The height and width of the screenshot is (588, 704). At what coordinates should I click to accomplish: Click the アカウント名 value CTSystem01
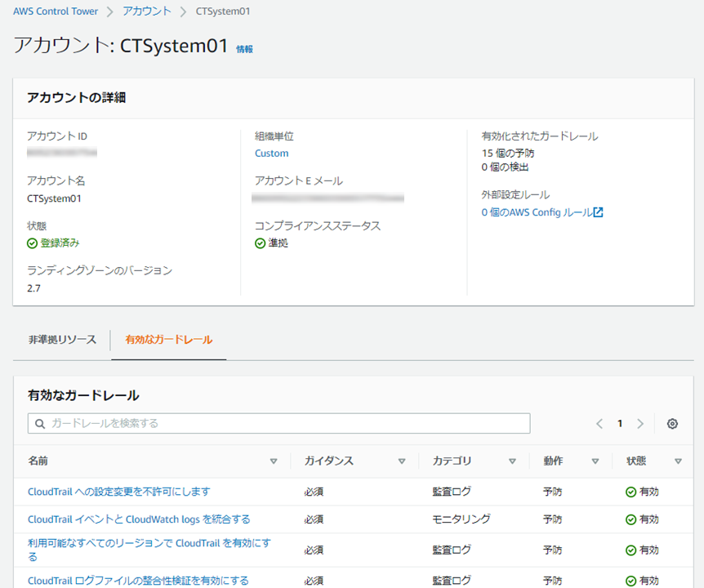pyautogui.click(x=55, y=198)
